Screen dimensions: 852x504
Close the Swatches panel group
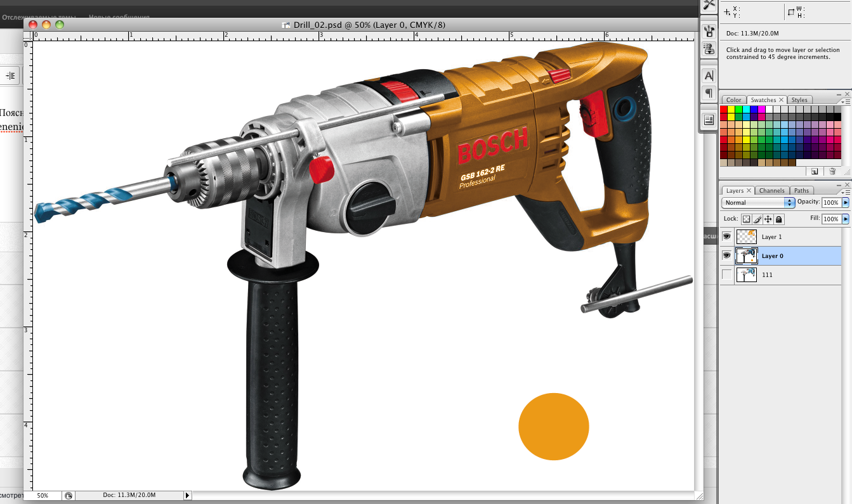point(848,93)
